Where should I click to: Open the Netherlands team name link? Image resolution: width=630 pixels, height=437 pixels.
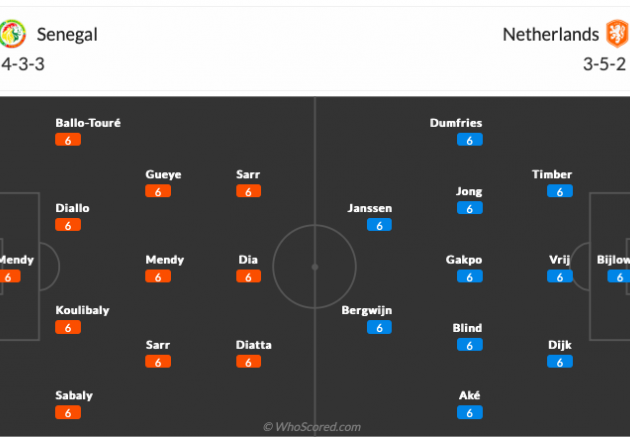551,35
